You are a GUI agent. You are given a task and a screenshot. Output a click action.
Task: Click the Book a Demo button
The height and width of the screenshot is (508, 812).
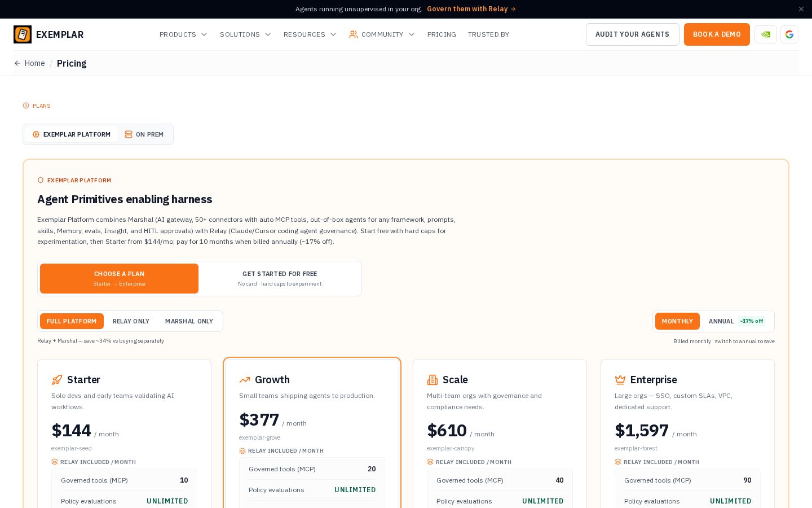click(717, 34)
